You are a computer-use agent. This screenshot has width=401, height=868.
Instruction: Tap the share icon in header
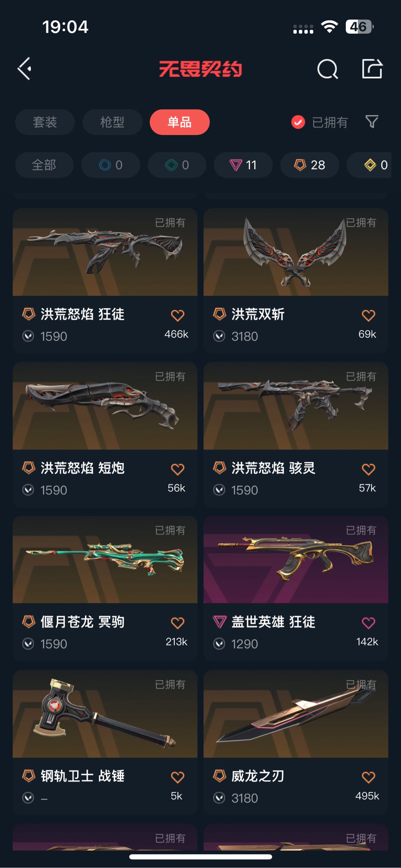(x=372, y=69)
